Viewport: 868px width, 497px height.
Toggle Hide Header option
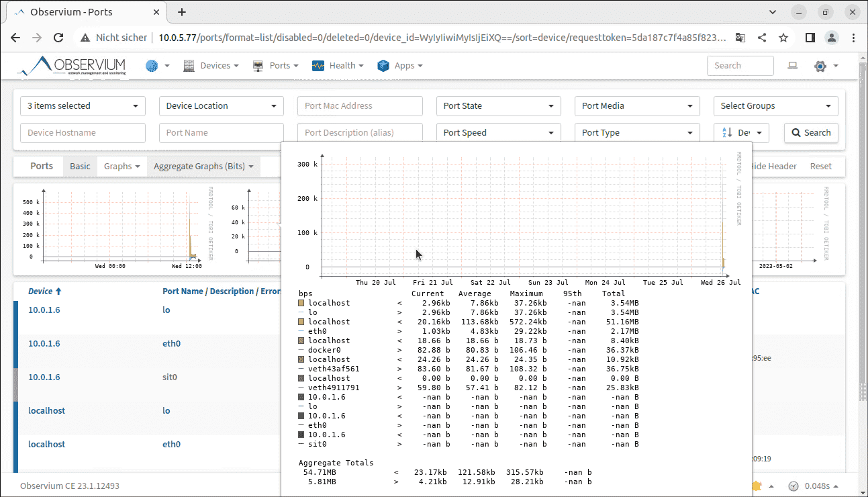tap(773, 166)
